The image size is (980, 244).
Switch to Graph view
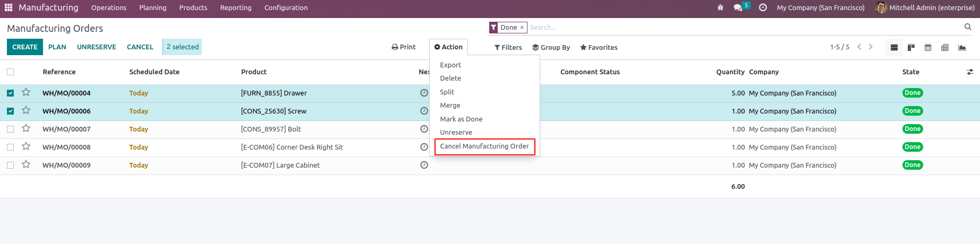point(962,48)
